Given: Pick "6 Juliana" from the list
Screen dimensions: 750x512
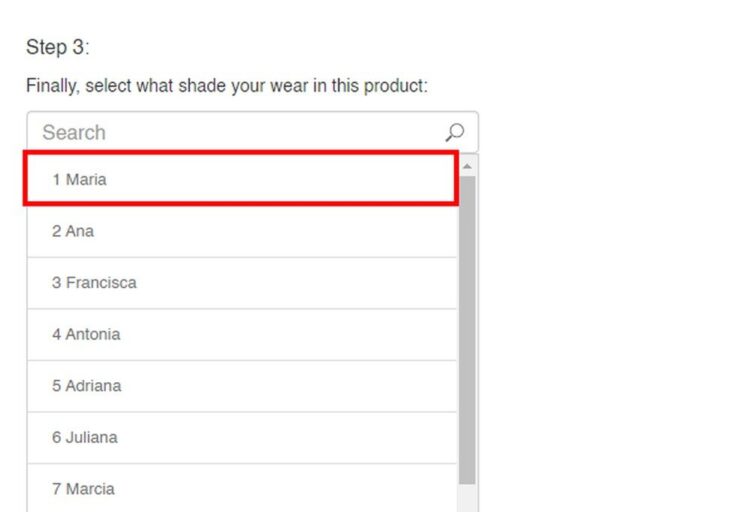Looking at the screenshot, I should pos(240,437).
